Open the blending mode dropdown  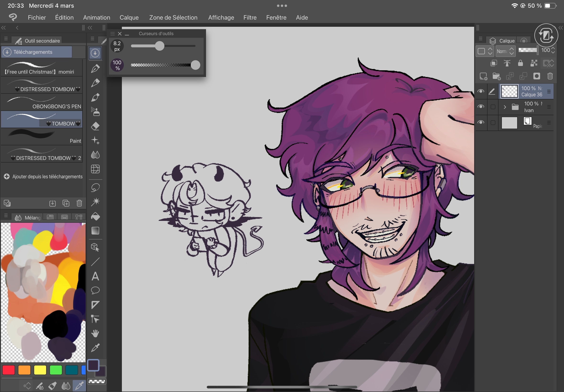(505, 51)
